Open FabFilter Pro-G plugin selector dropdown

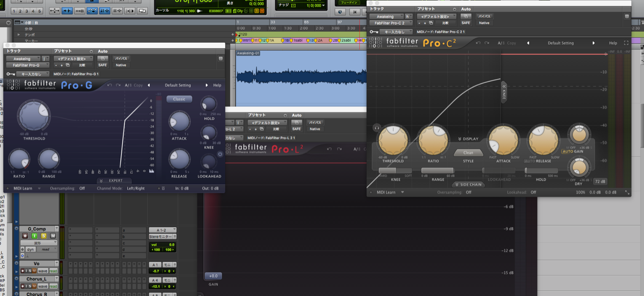27,65
